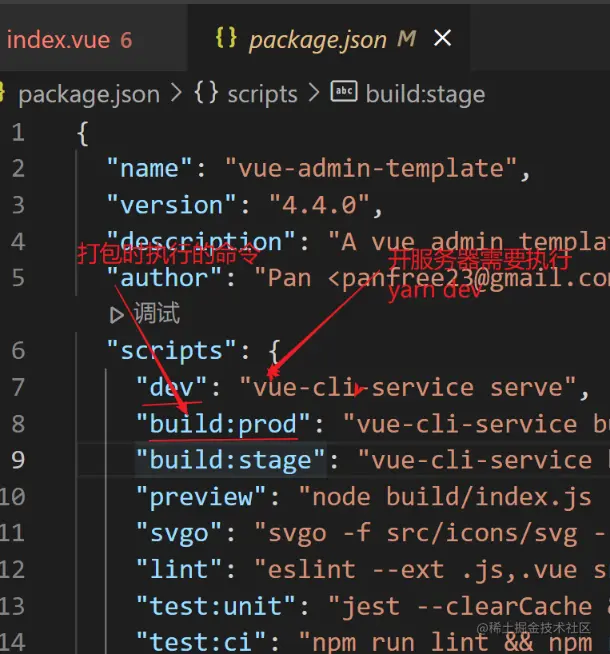Click the "test:unit" script key

(x=216, y=606)
